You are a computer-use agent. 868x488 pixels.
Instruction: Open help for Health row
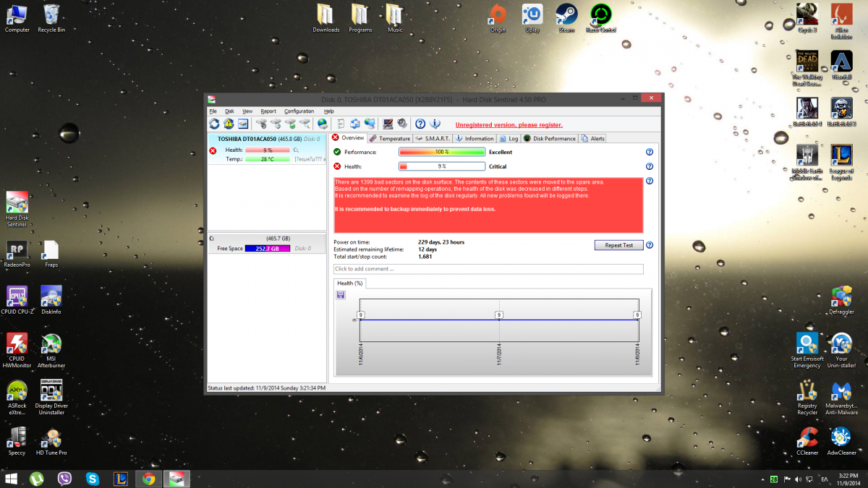tap(649, 166)
